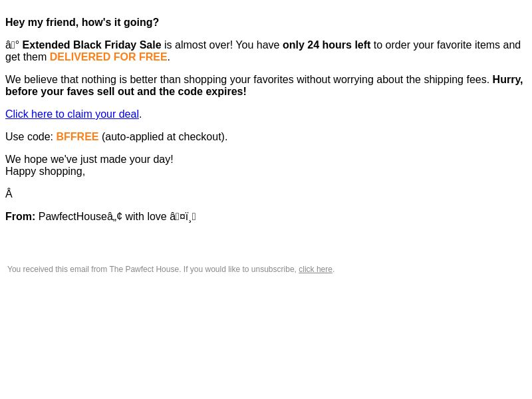The width and height of the screenshot is (532, 399).
Task: Click the "with love" text after the sender name
Action: coord(146,217)
